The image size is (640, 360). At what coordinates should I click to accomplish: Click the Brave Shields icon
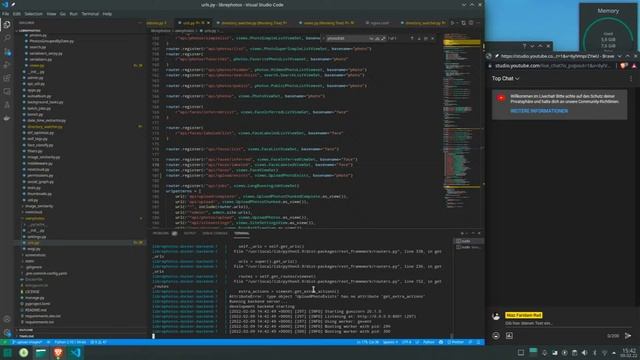[623, 66]
